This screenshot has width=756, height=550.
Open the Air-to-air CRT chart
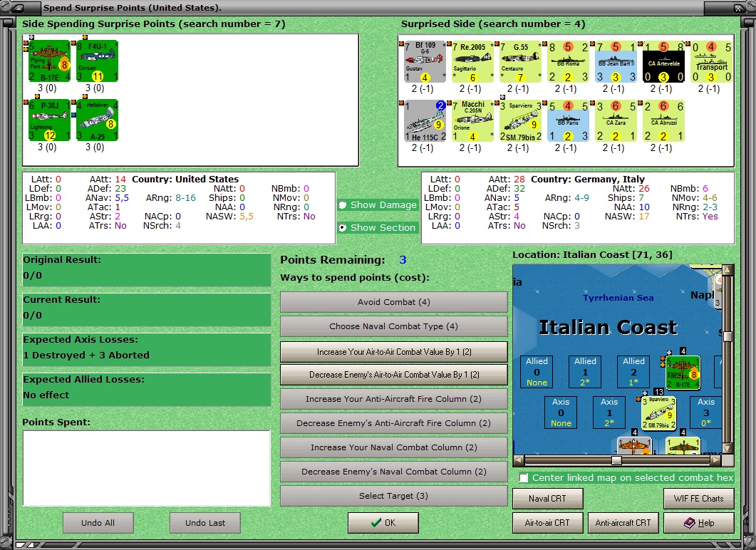[547, 523]
